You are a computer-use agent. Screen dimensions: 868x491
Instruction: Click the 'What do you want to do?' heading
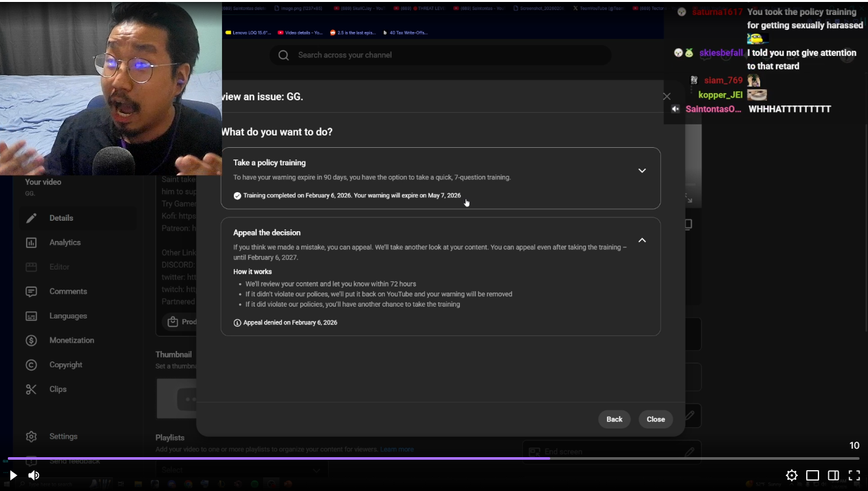click(277, 132)
